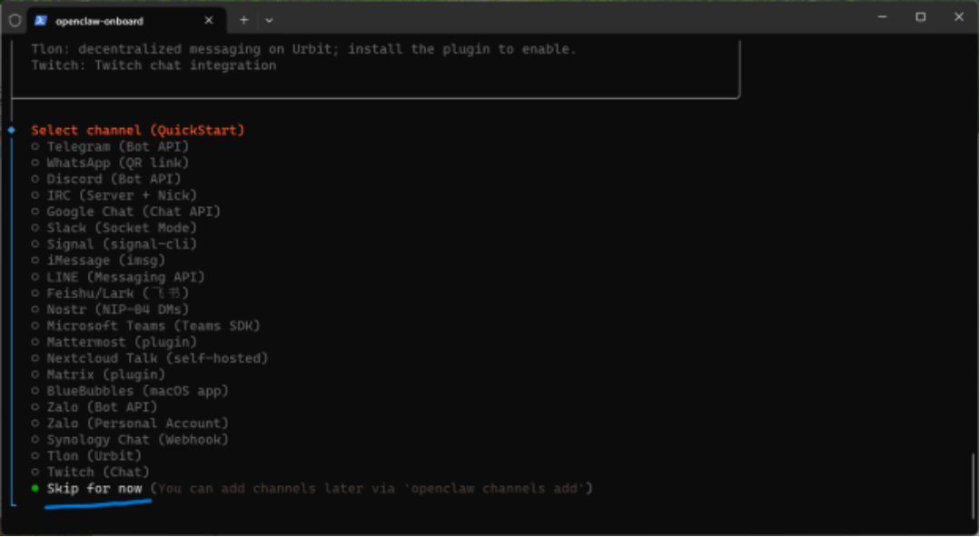Click the Select channel (QuickStart) heading
This screenshot has width=980, height=537.
[x=138, y=130]
